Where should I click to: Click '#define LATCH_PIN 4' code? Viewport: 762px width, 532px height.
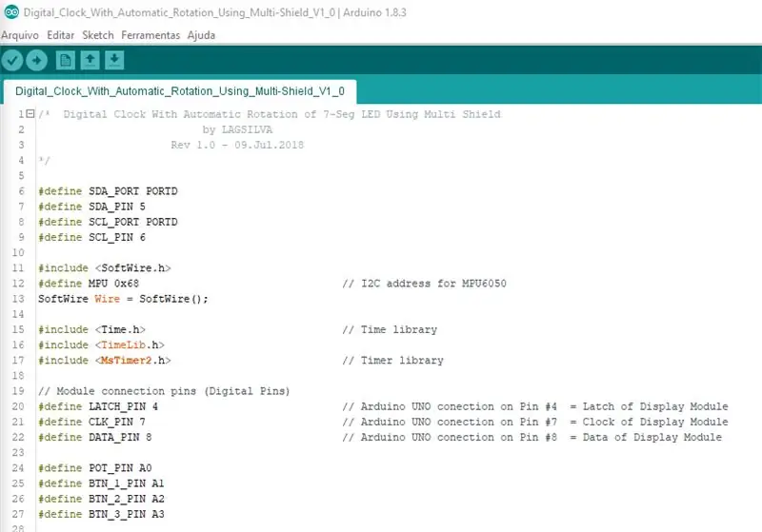pos(98,406)
